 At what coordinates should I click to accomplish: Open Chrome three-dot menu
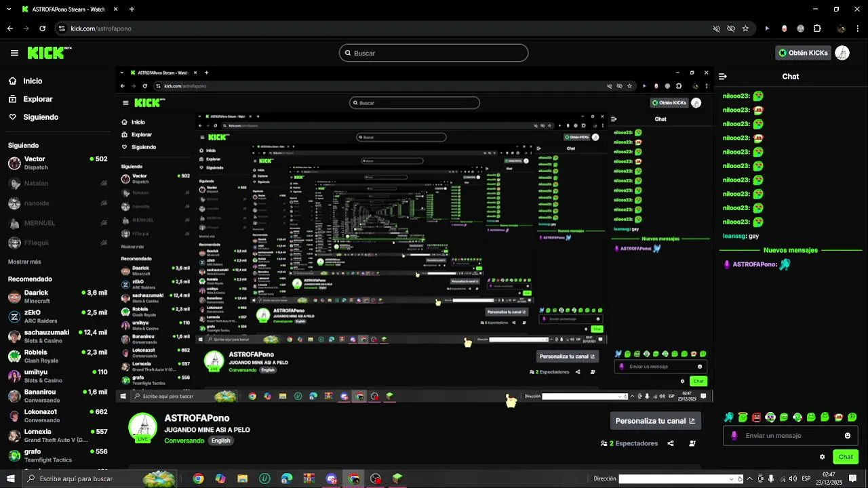point(859,28)
